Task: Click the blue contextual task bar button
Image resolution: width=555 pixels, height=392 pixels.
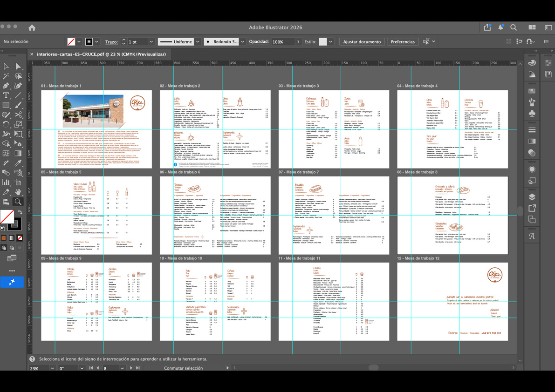Action: [12, 282]
